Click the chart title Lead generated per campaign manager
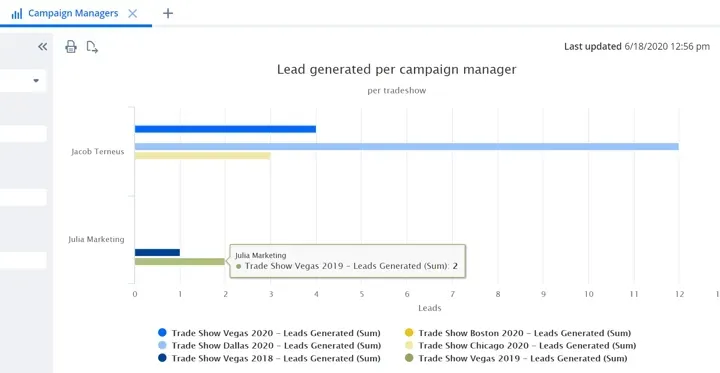This screenshot has width=720, height=373. pyautogui.click(x=397, y=70)
